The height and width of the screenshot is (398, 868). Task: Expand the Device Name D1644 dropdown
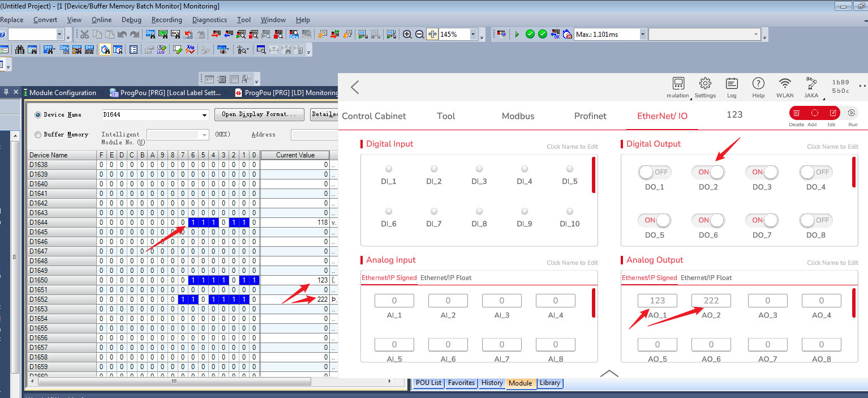click(204, 115)
